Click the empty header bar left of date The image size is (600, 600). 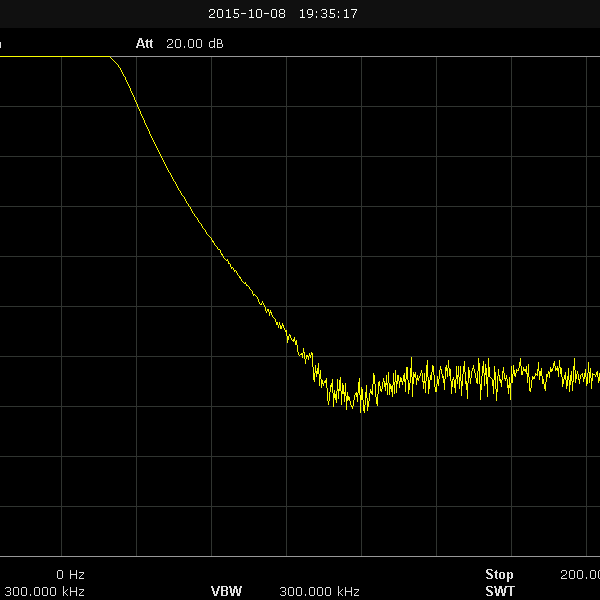pos(100,14)
